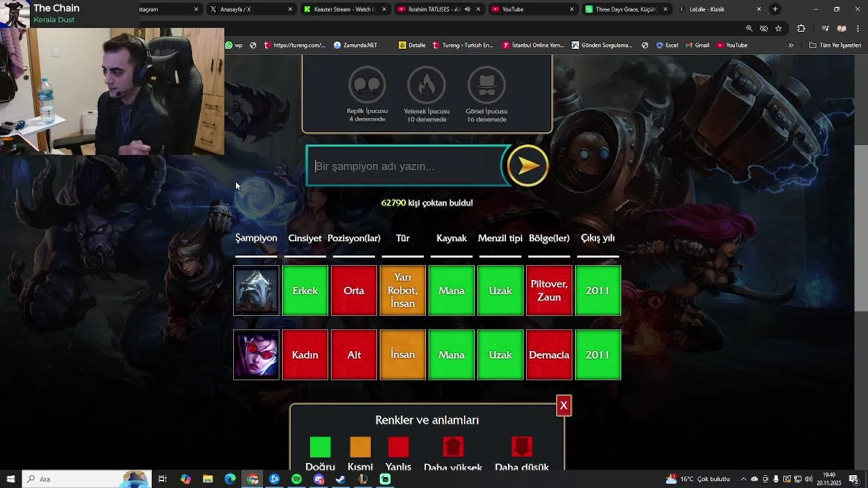Open the Gmail bookmark
This screenshot has height=488, width=868.
(697, 45)
